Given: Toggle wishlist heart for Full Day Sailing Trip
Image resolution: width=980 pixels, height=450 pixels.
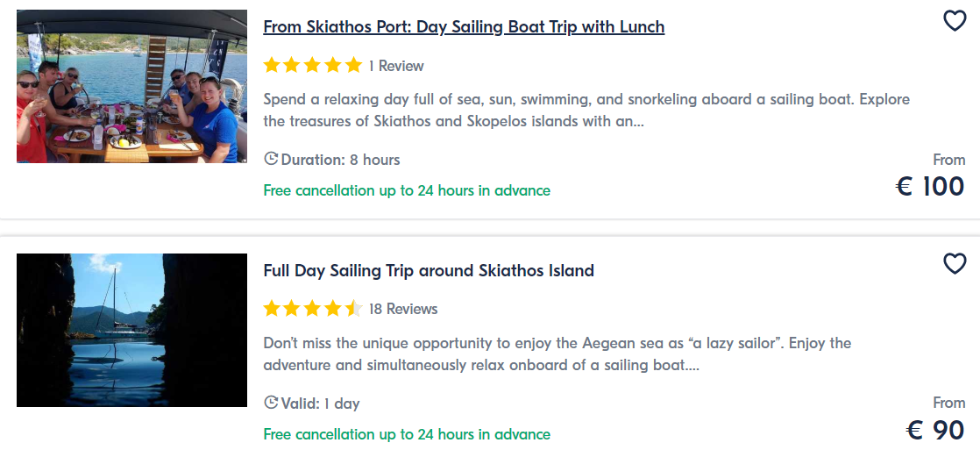Looking at the screenshot, I should pos(955,264).
